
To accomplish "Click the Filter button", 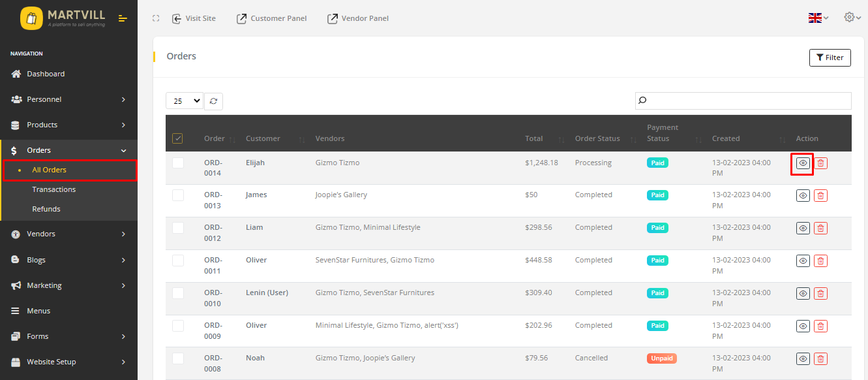I will [x=830, y=57].
